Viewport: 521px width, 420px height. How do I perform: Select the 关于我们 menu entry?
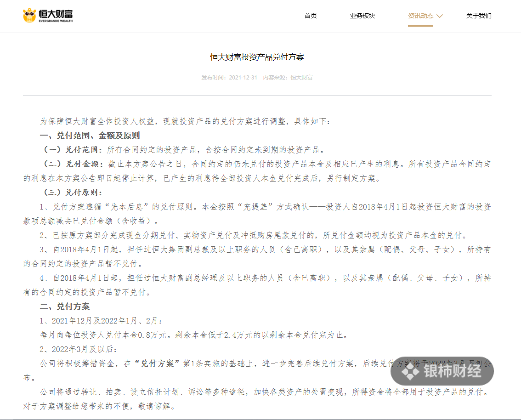click(x=478, y=15)
